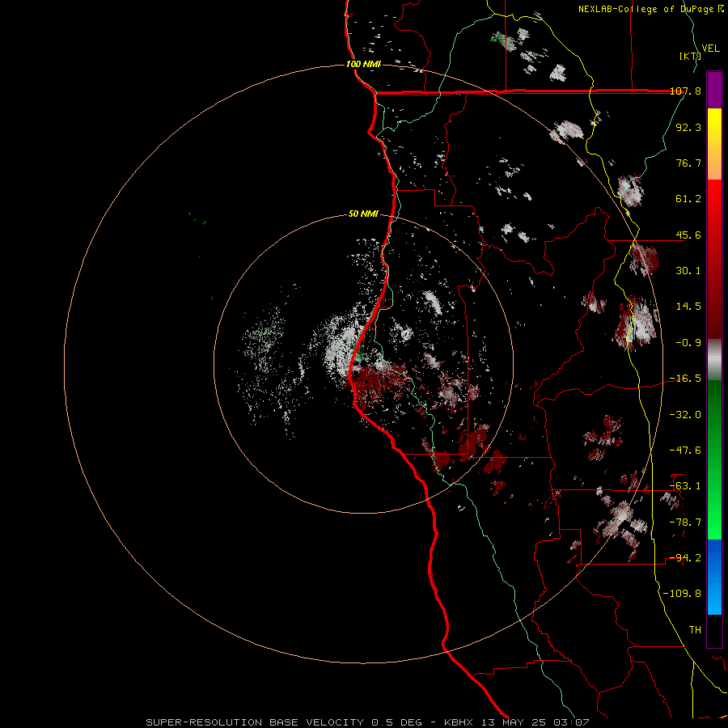Click the NEXLAB-College of DuPage label
The height and width of the screenshot is (728, 728).
point(646,9)
